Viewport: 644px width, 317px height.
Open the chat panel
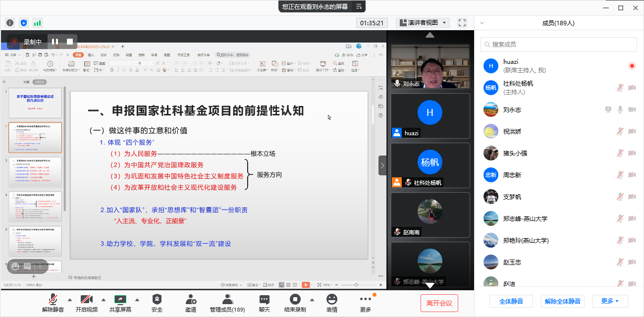(265, 303)
